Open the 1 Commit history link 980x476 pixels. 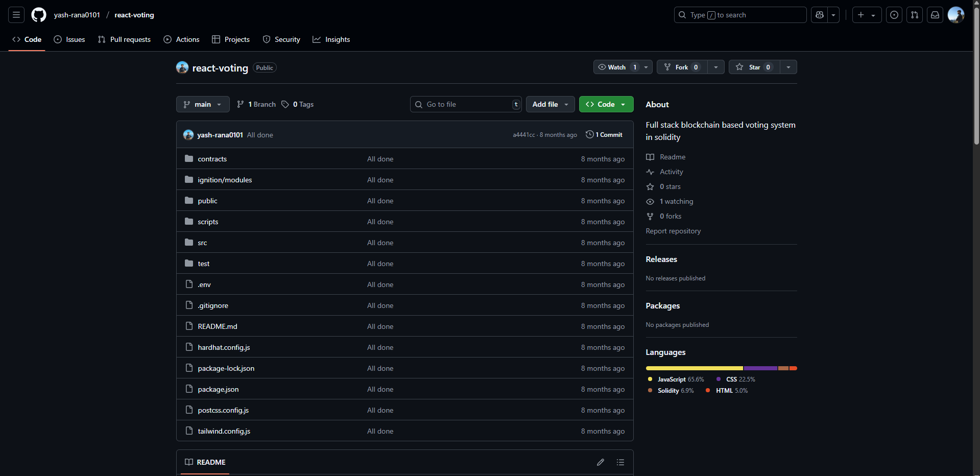(604, 135)
